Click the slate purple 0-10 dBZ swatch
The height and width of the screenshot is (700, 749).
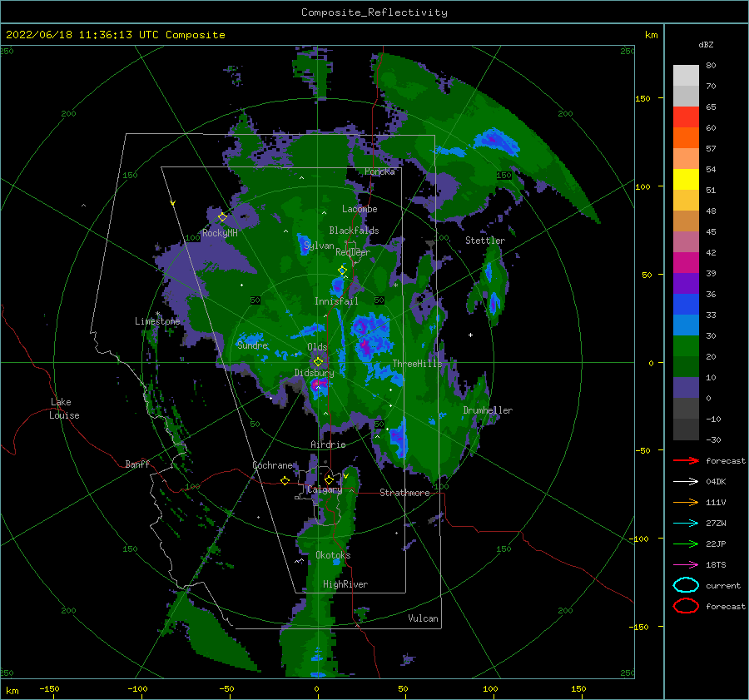tap(686, 388)
